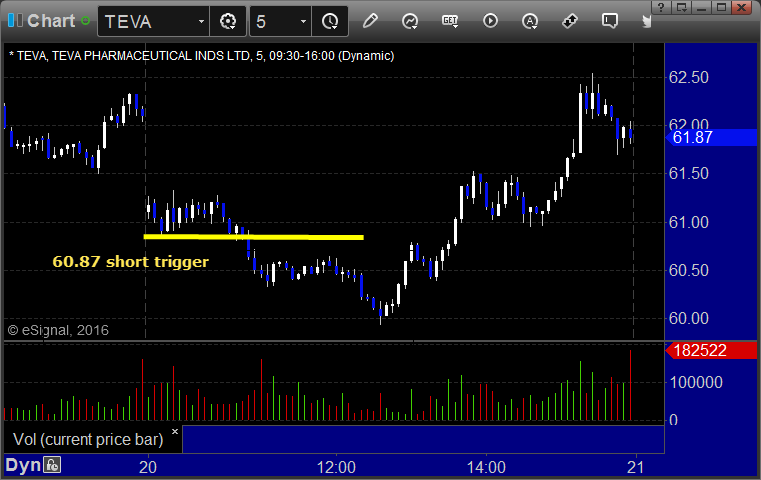761x480 pixels.
Task: Click the Twitter bird icon
Action: point(646,21)
